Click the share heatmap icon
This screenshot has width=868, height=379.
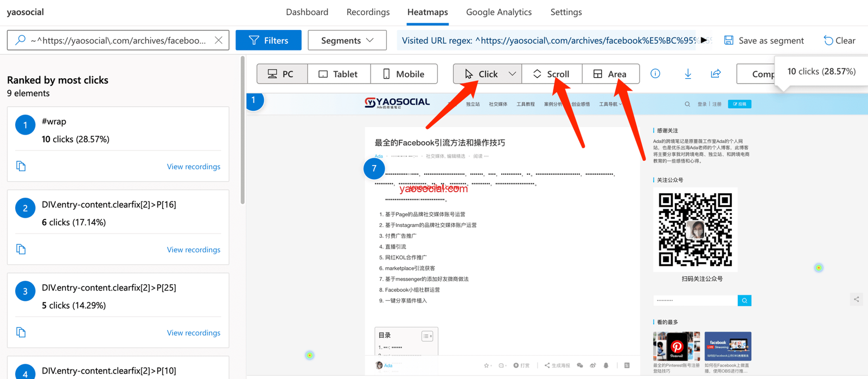pos(716,74)
